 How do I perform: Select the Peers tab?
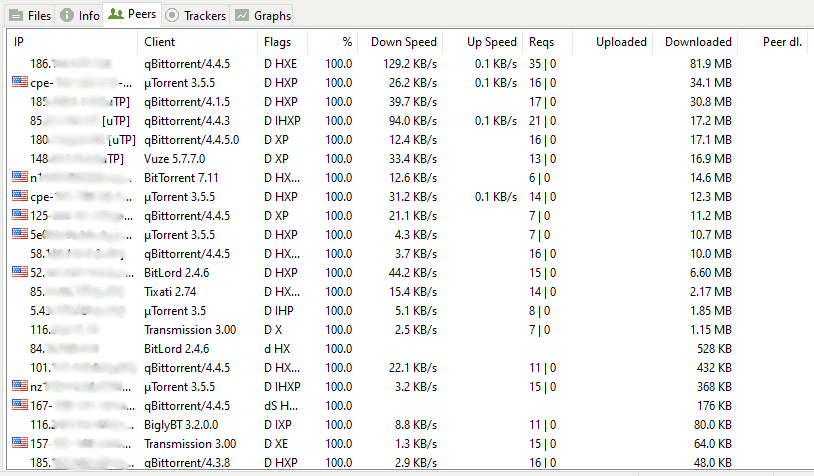132,14
